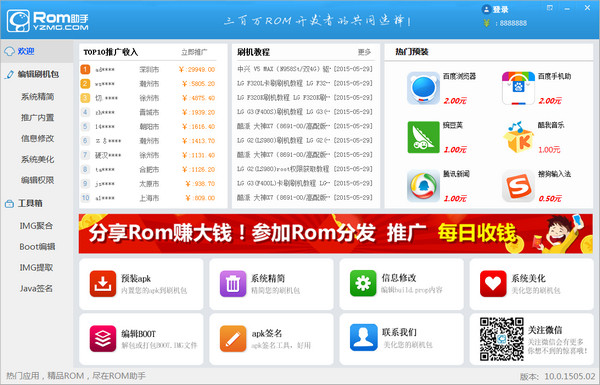This screenshot has height=385, width=600.
Task: Click the yen balance icon near 8888888
Action: [486, 23]
